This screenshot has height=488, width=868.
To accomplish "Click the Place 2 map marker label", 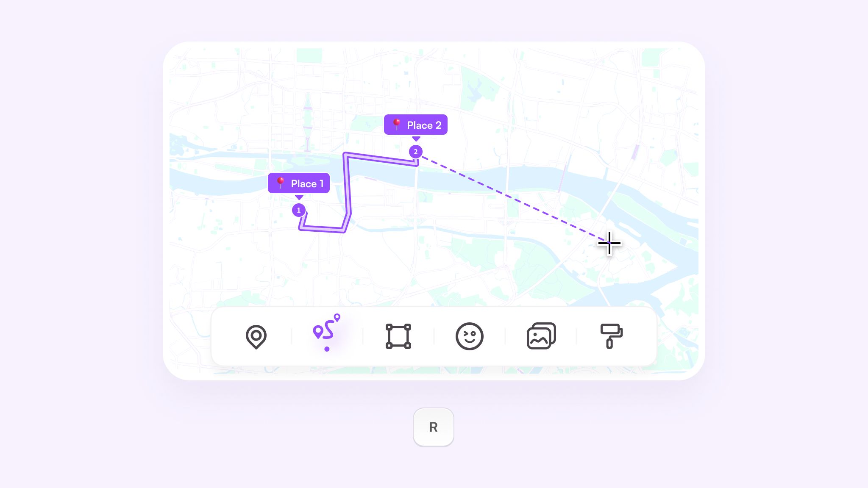I will pos(415,125).
